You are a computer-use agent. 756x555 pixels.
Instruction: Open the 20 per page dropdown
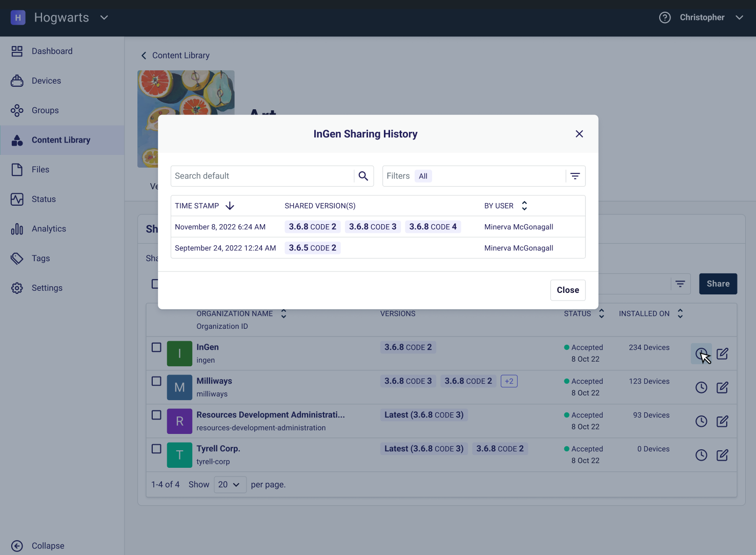click(230, 485)
